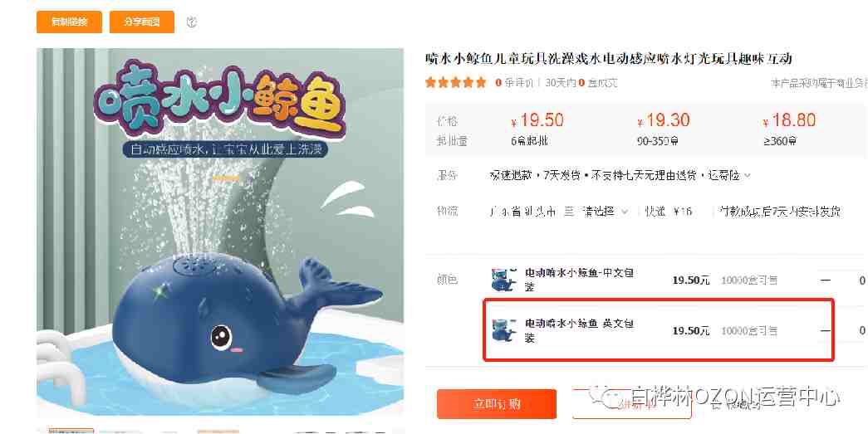Expand the 服务 details chevron after 运费险
The image size is (868, 434).
[x=748, y=176]
